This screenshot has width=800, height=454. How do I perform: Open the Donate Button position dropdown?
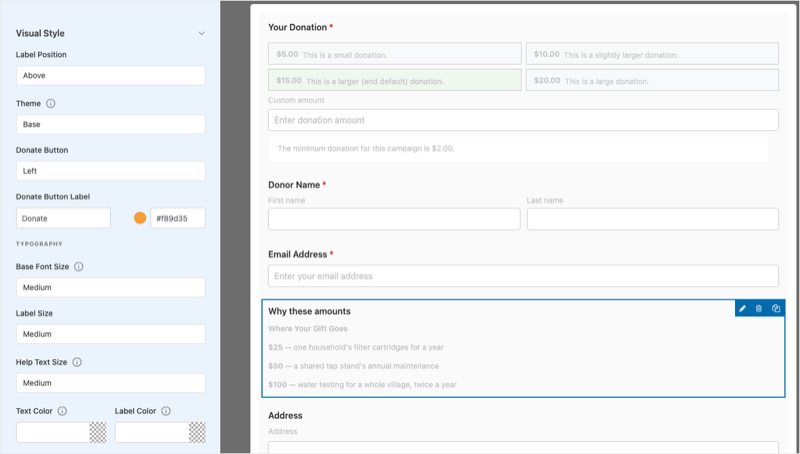111,171
